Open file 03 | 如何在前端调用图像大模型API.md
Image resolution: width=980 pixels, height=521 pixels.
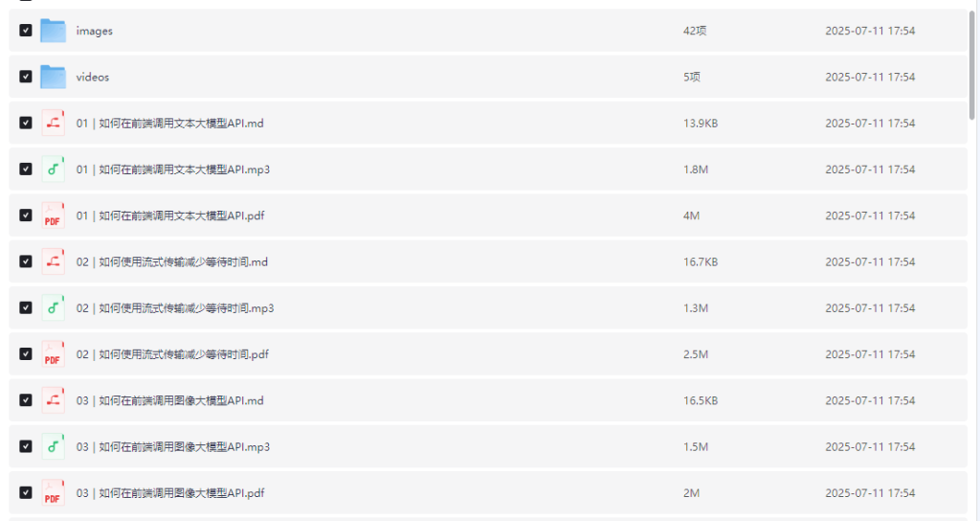coord(170,400)
